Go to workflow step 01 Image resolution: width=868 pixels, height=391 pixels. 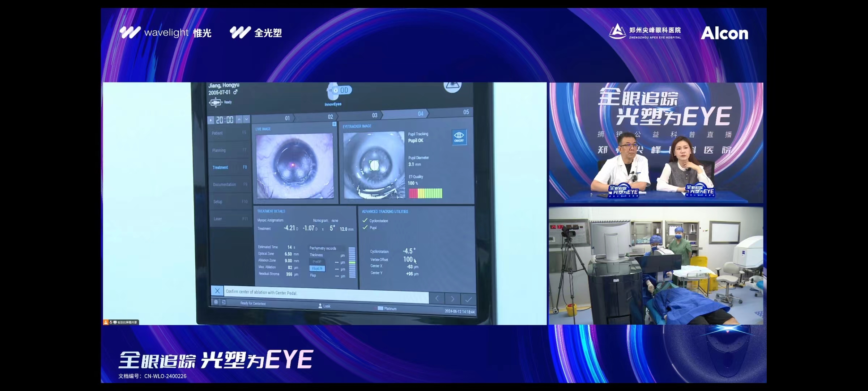tap(273, 118)
